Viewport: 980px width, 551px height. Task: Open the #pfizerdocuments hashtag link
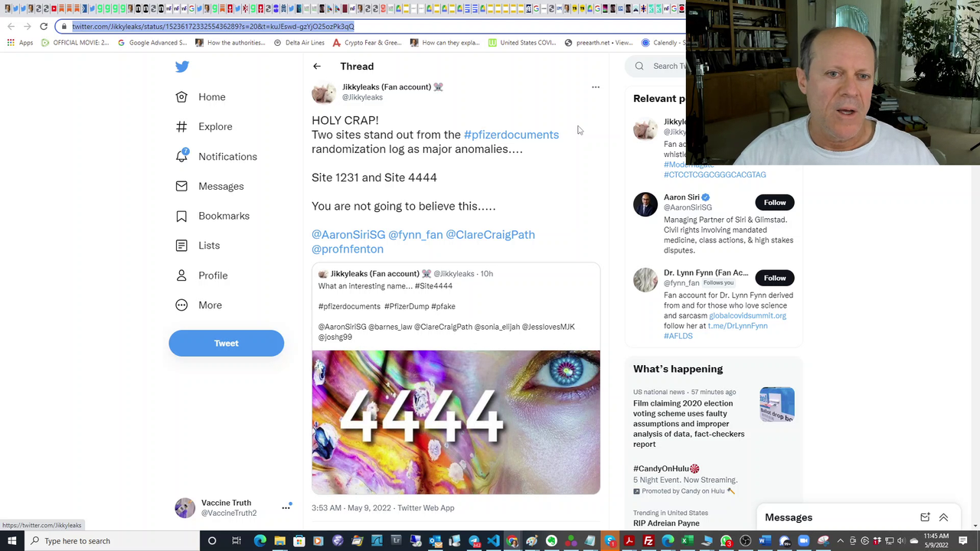tap(511, 135)
